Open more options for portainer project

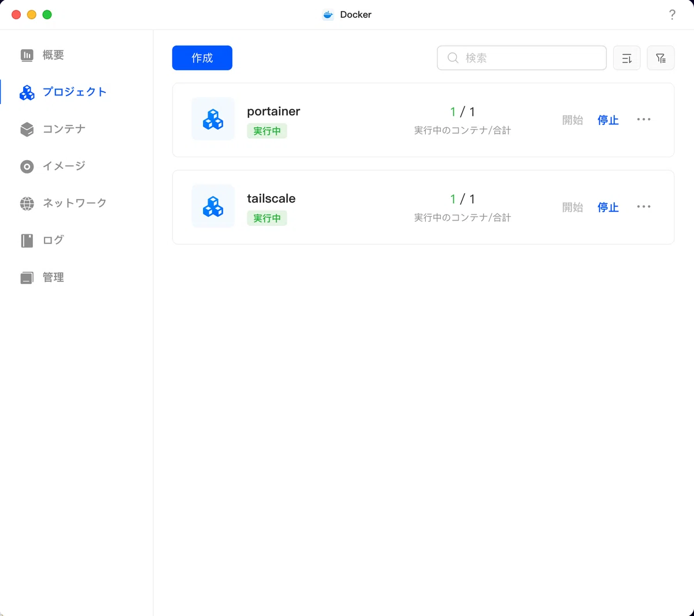(x=644, y=119)
